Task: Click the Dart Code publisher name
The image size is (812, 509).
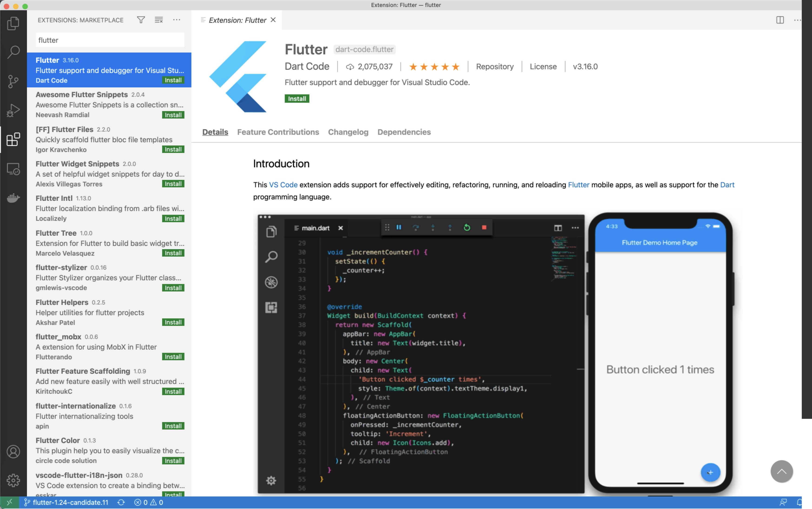Action: pos(307,66)
